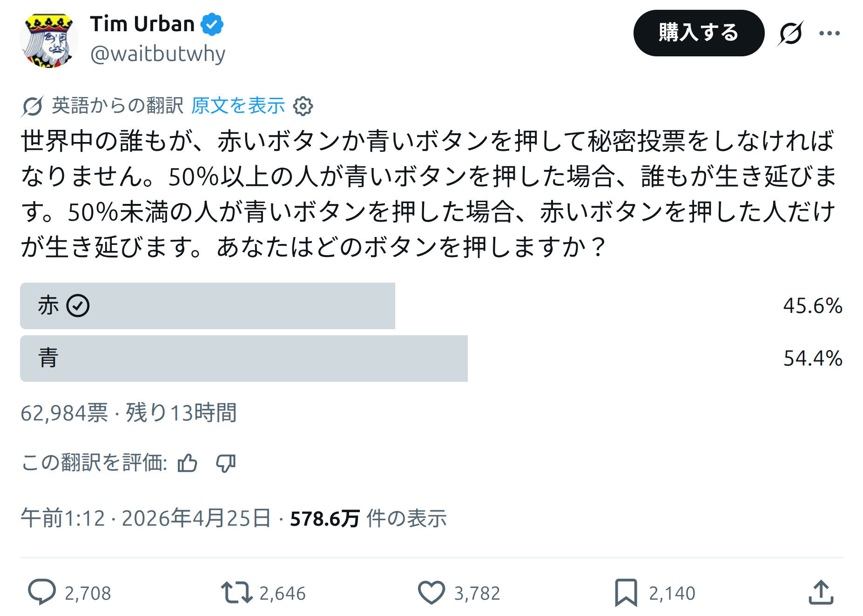Click the 578.6万 件の表示 view count

(368, 518)
